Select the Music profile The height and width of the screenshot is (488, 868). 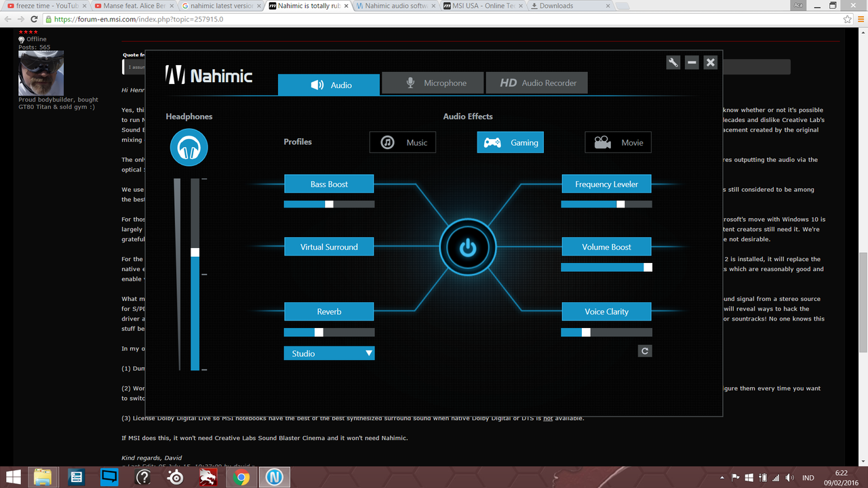403,142
